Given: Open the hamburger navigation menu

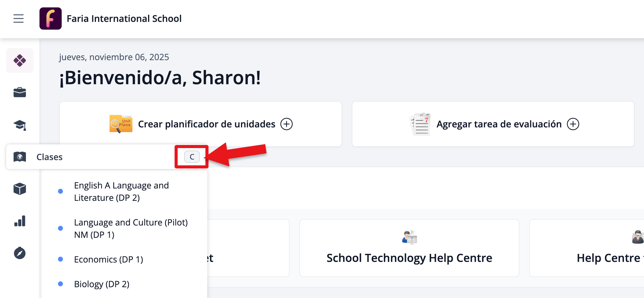Looking at the screenshot, I should (x=19, y=19).
